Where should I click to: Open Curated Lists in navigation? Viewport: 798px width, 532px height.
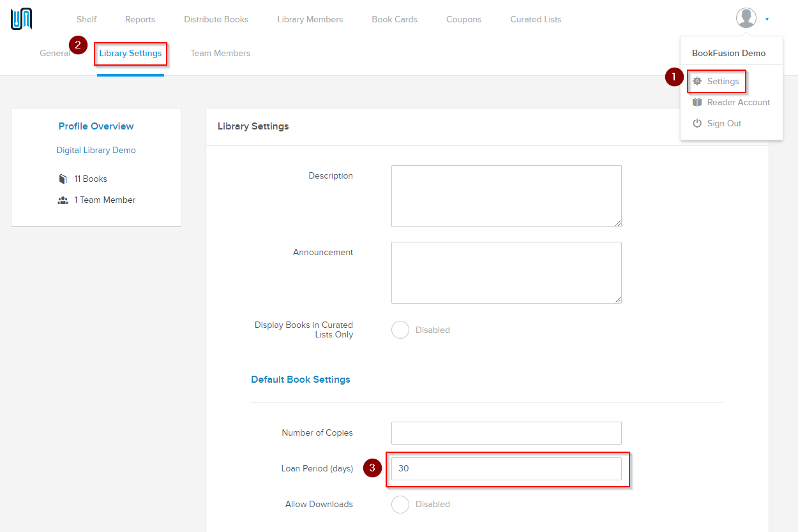coord(536,19)
